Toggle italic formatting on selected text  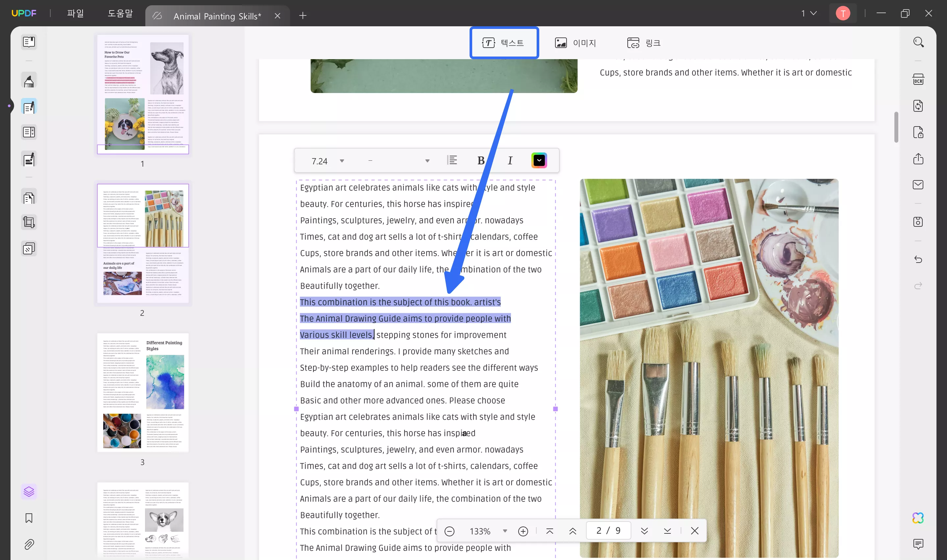[x=510, y=161]
